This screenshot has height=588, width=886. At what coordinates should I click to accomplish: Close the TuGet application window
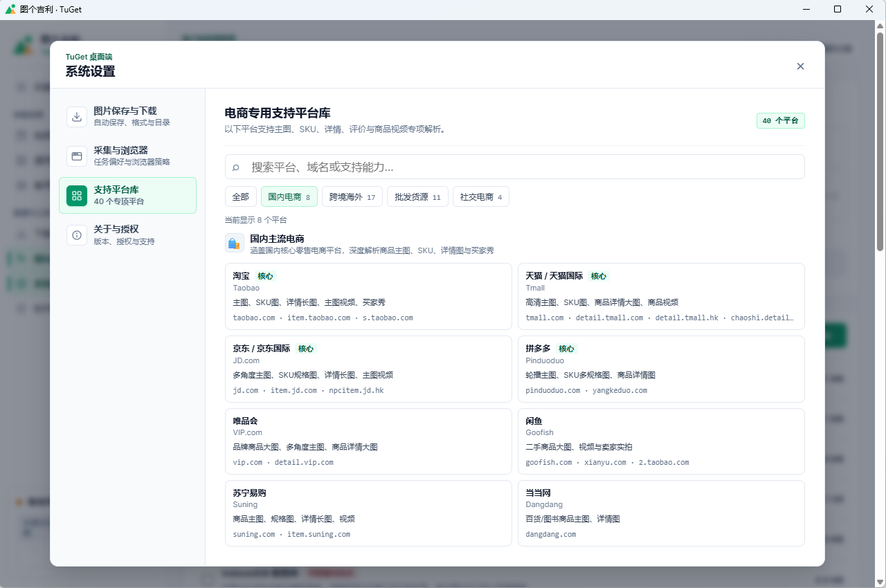(869, 9)
